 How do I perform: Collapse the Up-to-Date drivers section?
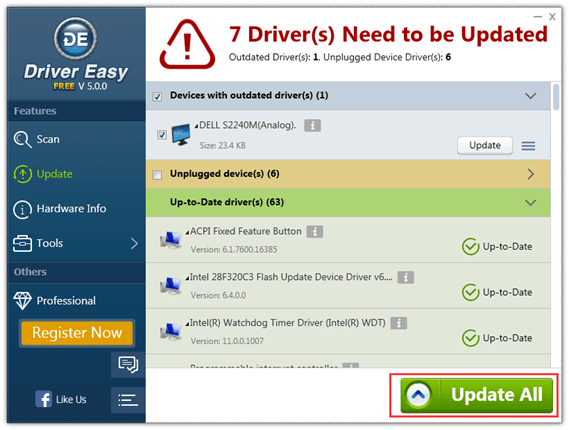[531, 202]
